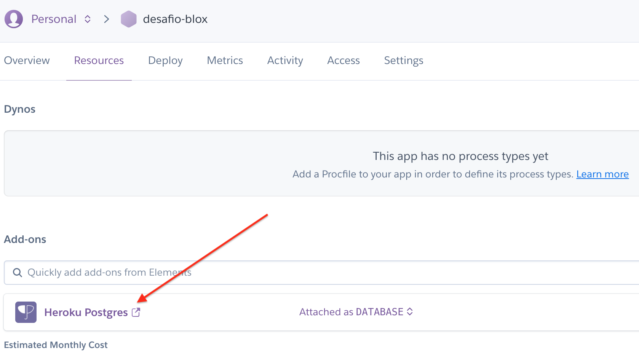Follow the Learn more link about Procfile
The width and height of the screenshot is (639, 364).
(x=602, y=174)
